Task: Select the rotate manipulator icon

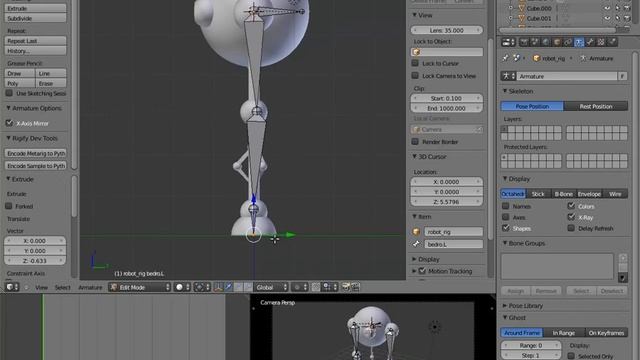Action: 238,287
